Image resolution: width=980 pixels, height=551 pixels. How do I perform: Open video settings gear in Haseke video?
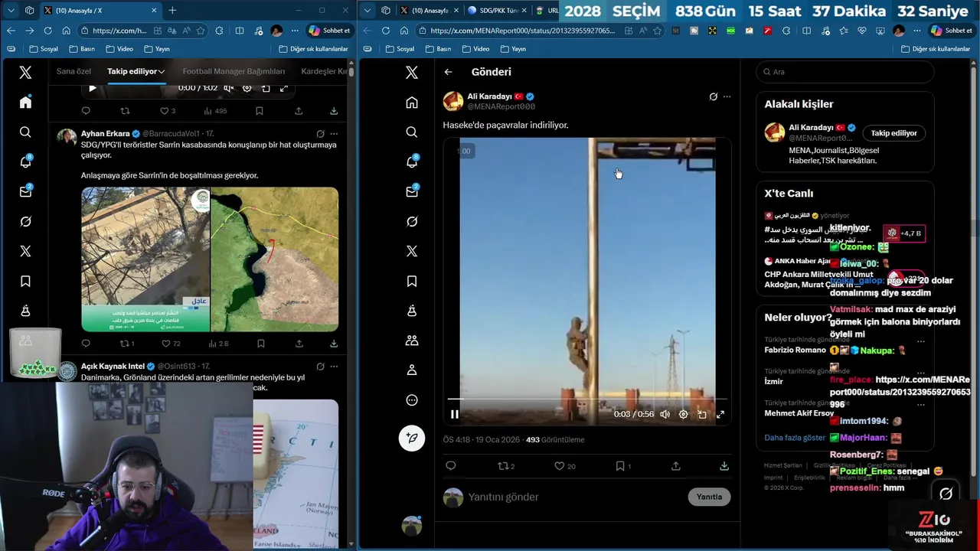point(683,414)
